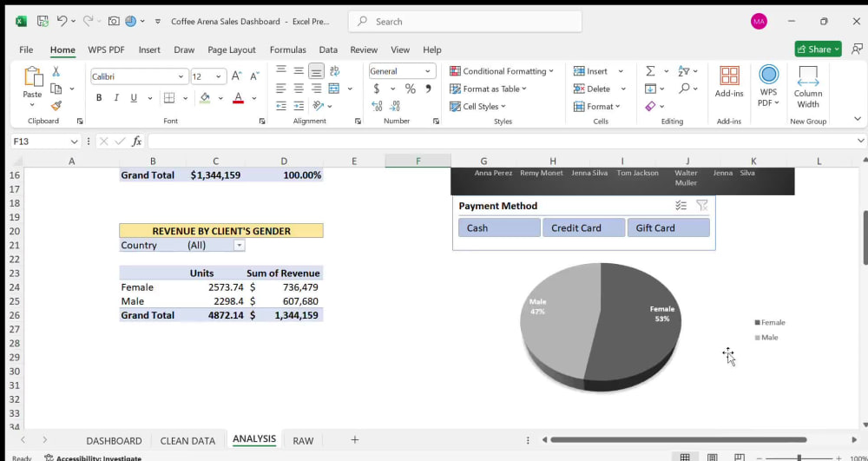Viewport: 868px width, 461px height.
Task: Increase decimal places
Action: click(377, 106)
